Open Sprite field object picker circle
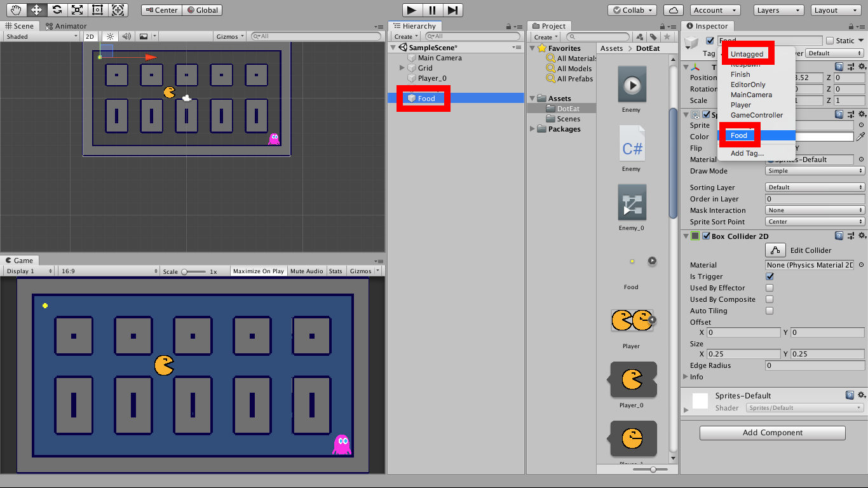This screenshot has height=488, width=868. tap(861, 125)
